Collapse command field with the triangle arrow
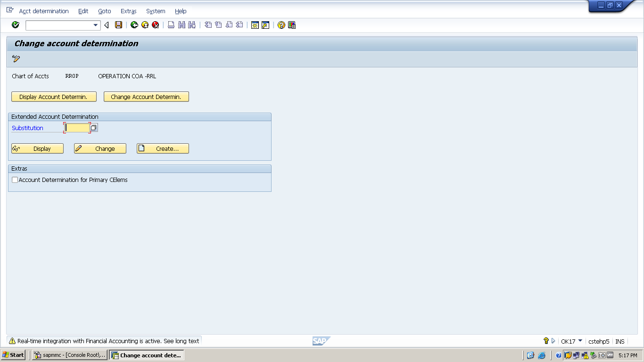The image size is (644, 362). pyautogui.click(x=107, y=25)
